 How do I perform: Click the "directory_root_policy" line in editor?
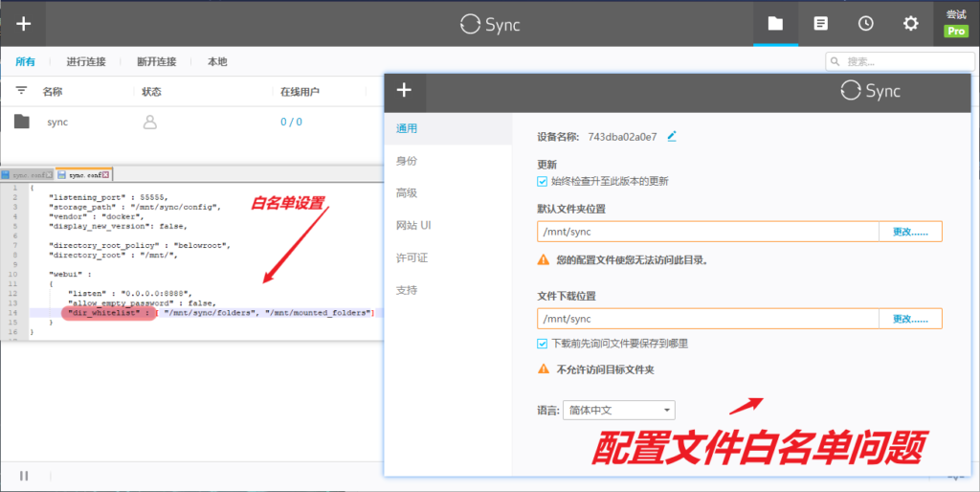click(x=142, y=245)
